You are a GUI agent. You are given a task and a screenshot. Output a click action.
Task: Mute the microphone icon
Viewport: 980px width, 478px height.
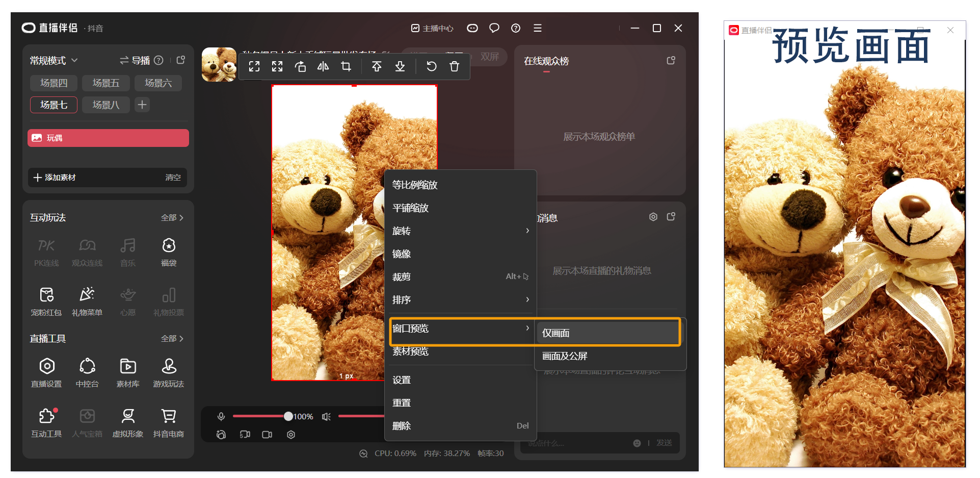[x=221, y=417]
